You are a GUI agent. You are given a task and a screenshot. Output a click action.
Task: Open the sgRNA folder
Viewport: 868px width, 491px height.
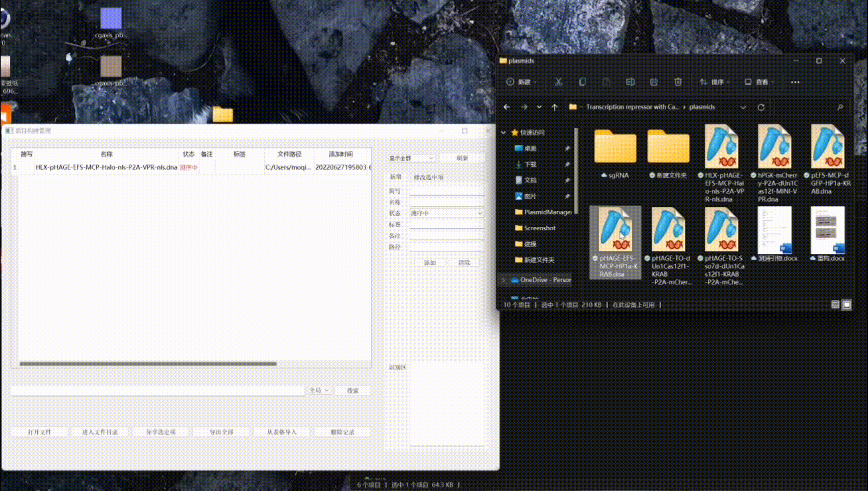[615, 153]
